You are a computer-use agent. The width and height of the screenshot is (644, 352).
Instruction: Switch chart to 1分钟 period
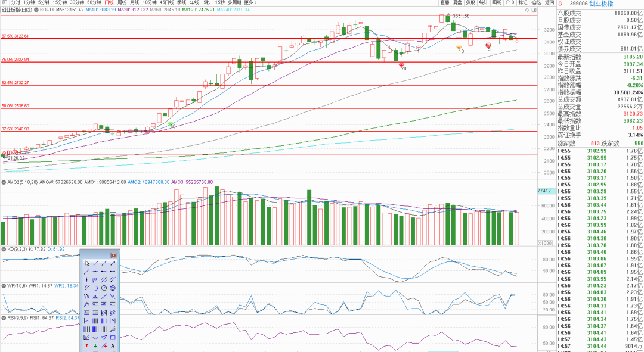pyautogui.click(x=29, y=2)
